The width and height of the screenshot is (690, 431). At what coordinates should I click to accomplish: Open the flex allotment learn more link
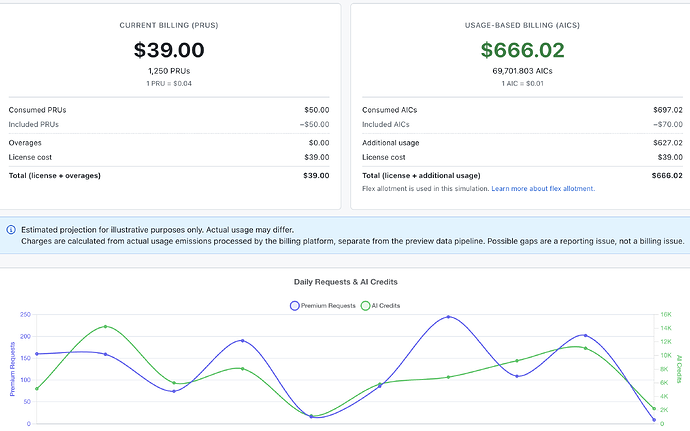[x=543, y=188]
